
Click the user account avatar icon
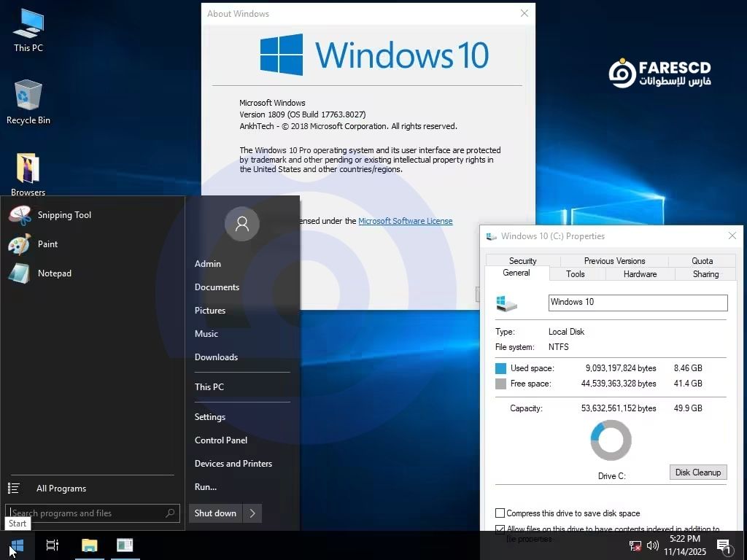[242, 224]
